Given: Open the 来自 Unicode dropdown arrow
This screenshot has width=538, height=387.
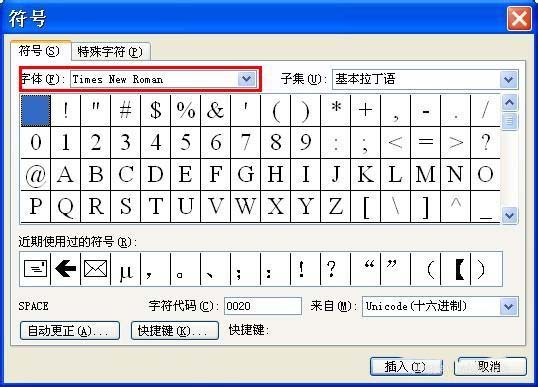Looking at the screenshot, I should (509, 306).
